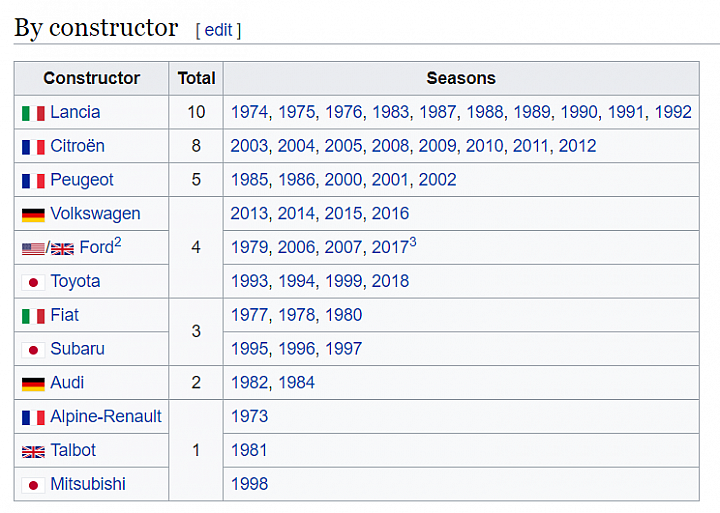Click the US flag icon beside Ford

[x=33, y=248]
